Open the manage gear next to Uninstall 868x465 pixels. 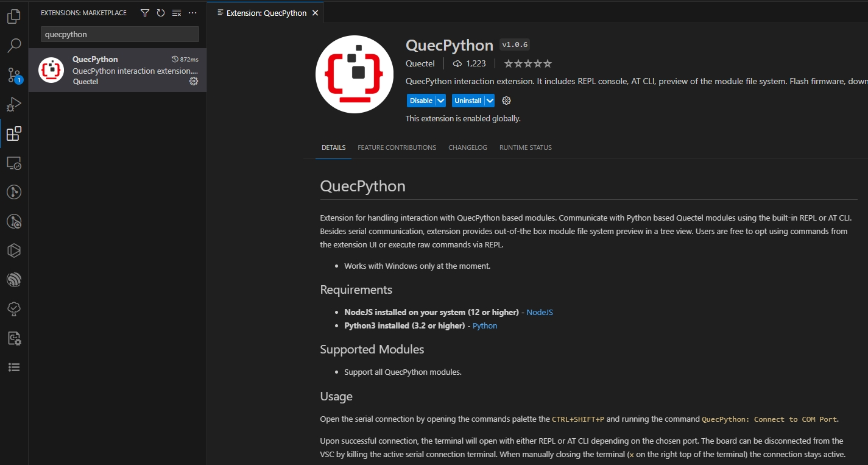pos(506,100)
